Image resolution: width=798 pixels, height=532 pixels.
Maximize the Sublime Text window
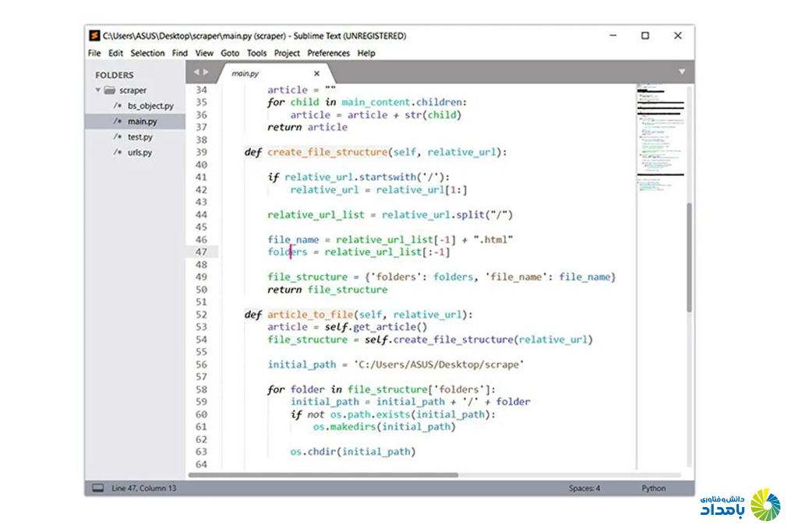pos(644,36)
